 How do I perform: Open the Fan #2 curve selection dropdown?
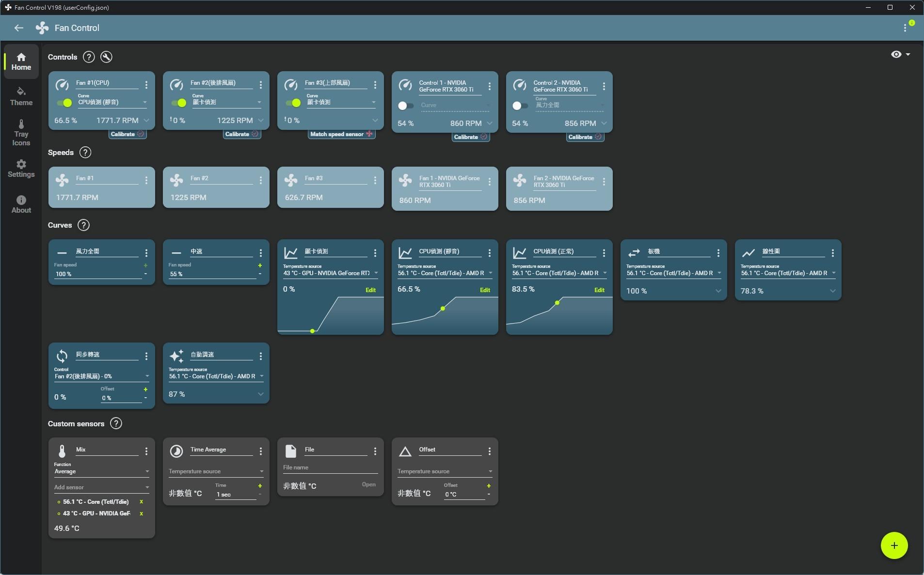(x=226, y=102)
